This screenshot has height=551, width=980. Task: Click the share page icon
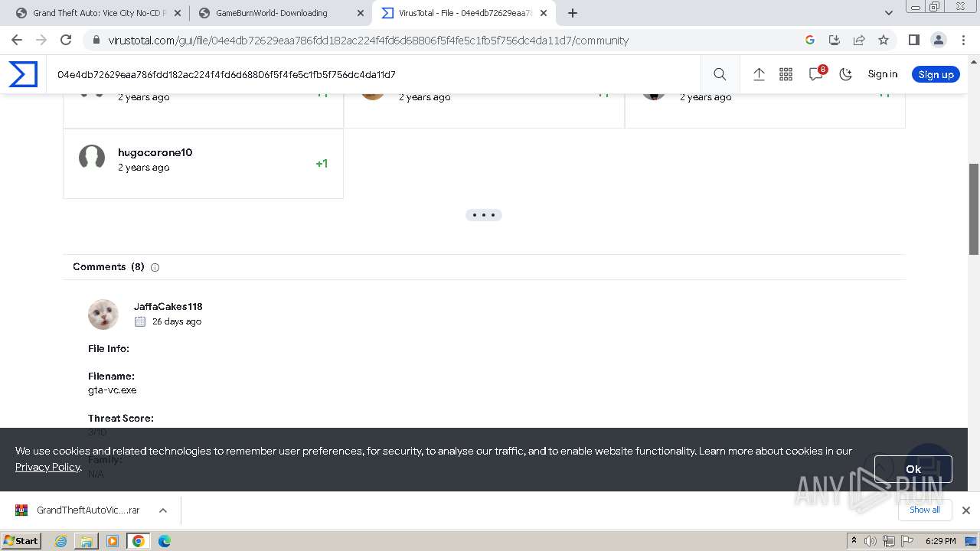(x=859, y=40)
